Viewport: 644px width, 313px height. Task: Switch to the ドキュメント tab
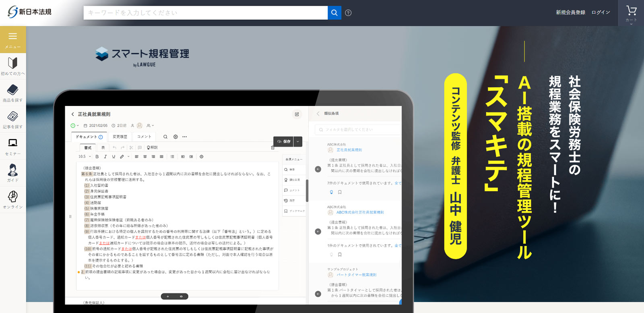[x=89, y=137]
